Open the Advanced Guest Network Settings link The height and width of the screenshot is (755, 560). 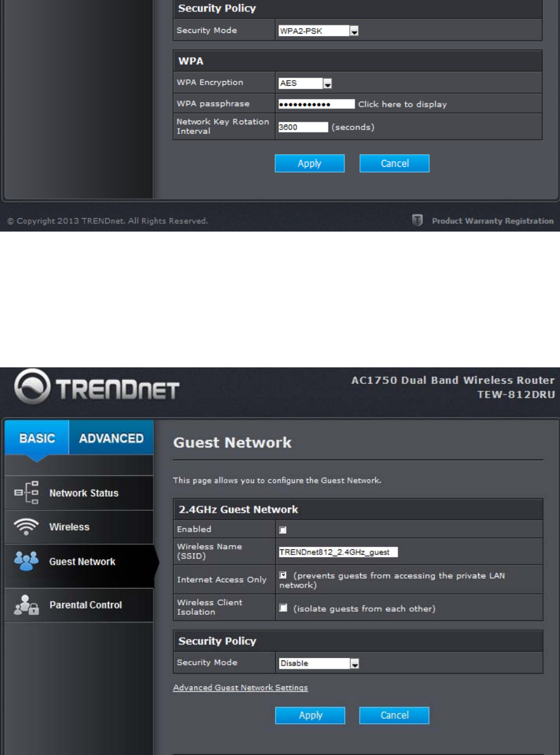click(x=240, y=688)
